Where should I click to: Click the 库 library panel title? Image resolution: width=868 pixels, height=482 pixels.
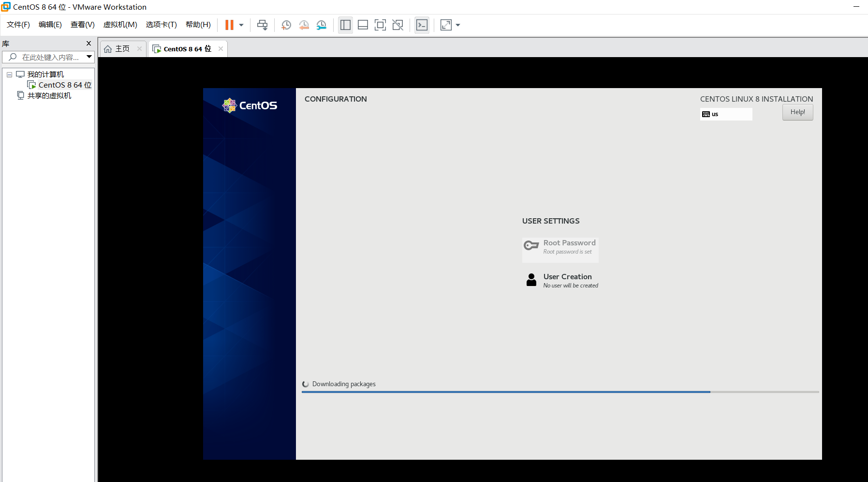point(6,44)
